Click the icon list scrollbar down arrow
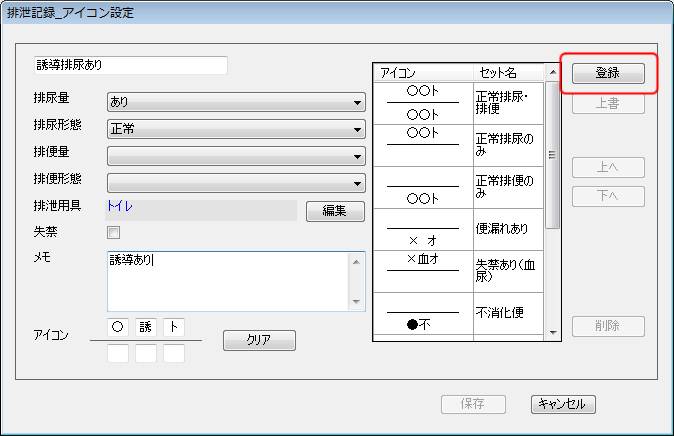 [x=552, y=333]
